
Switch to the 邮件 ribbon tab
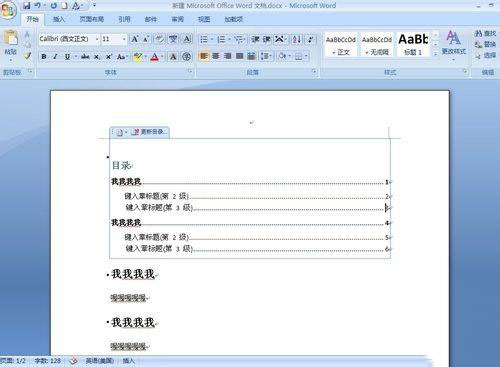click(x=151, y=19)
